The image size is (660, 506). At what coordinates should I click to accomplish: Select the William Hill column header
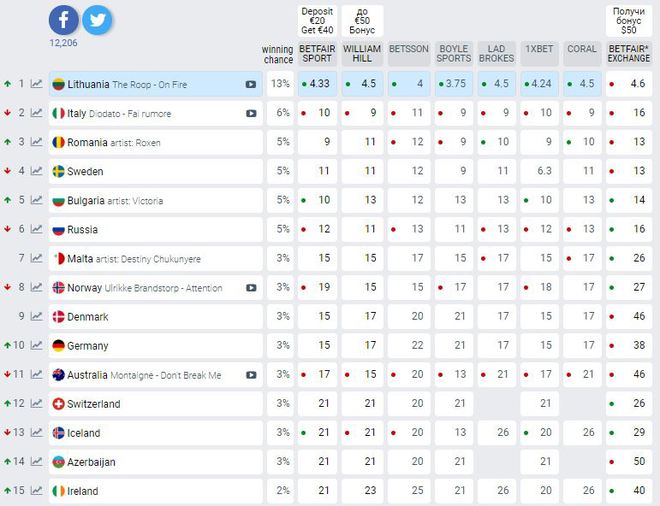(x=362, y=54)
